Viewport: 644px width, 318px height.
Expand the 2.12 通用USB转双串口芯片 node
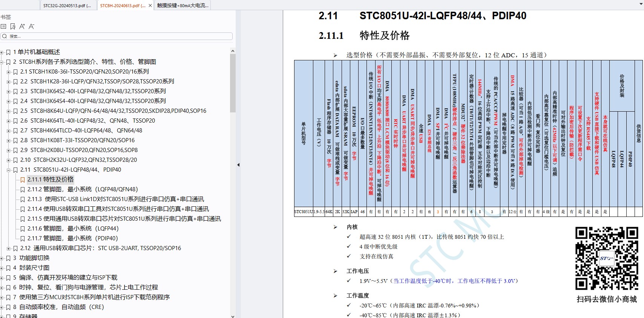coord(9,248)
